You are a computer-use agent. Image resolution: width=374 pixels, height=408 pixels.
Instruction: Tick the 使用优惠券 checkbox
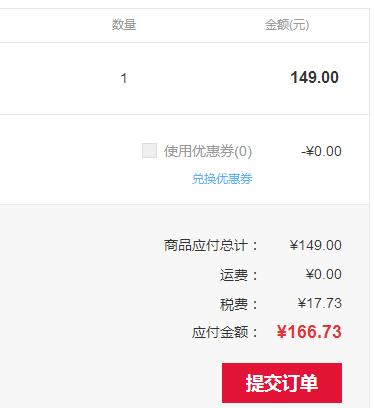point(149,150)
